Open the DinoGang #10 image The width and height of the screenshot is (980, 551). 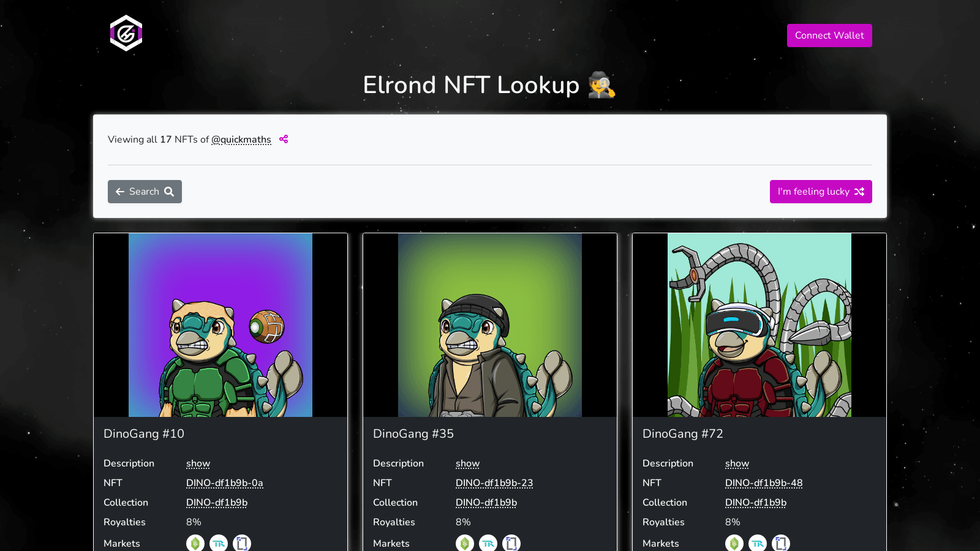pos(221,325)
